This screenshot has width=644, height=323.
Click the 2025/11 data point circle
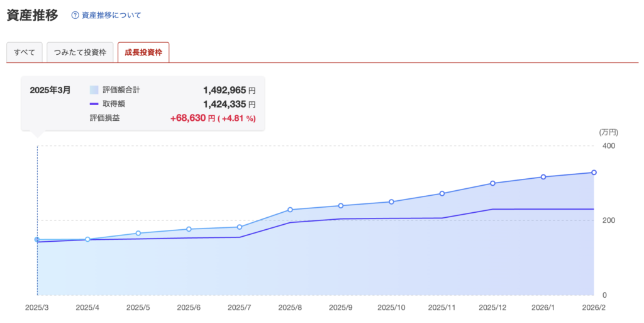pyautogui.click(x=442, y=193)
